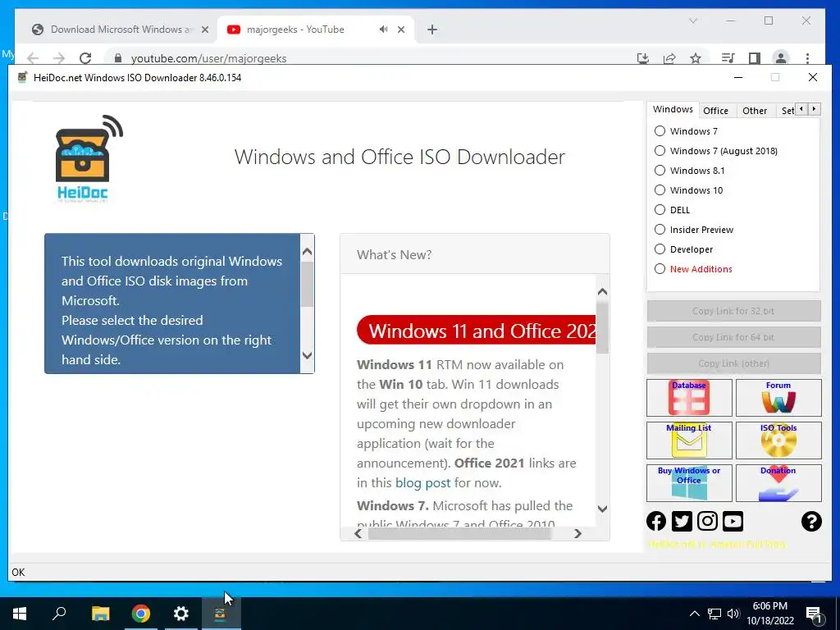Open HeiDoc Twitter icon
The width and height of the screenshot is (840, 630).
(x=682, y=521)
